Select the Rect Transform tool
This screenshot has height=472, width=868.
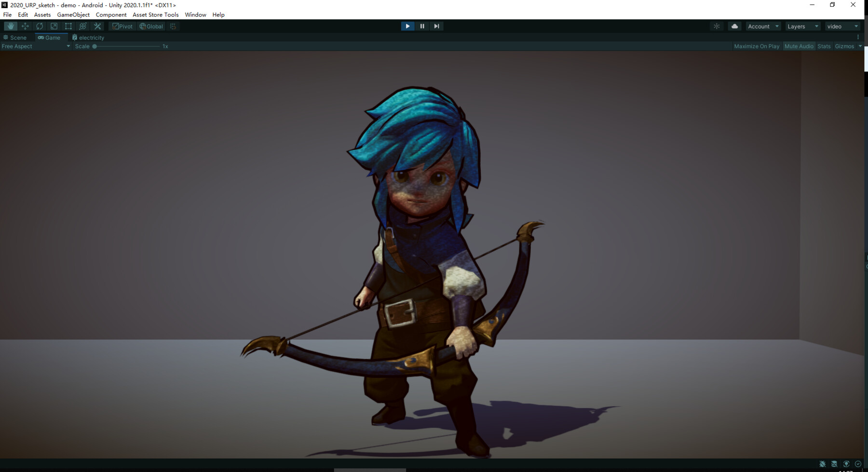68,26
